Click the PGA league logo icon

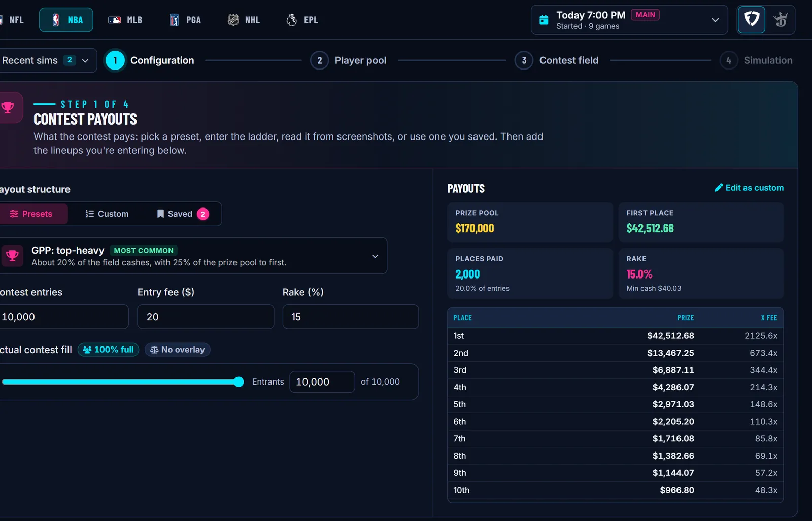[x=174, y=20]
